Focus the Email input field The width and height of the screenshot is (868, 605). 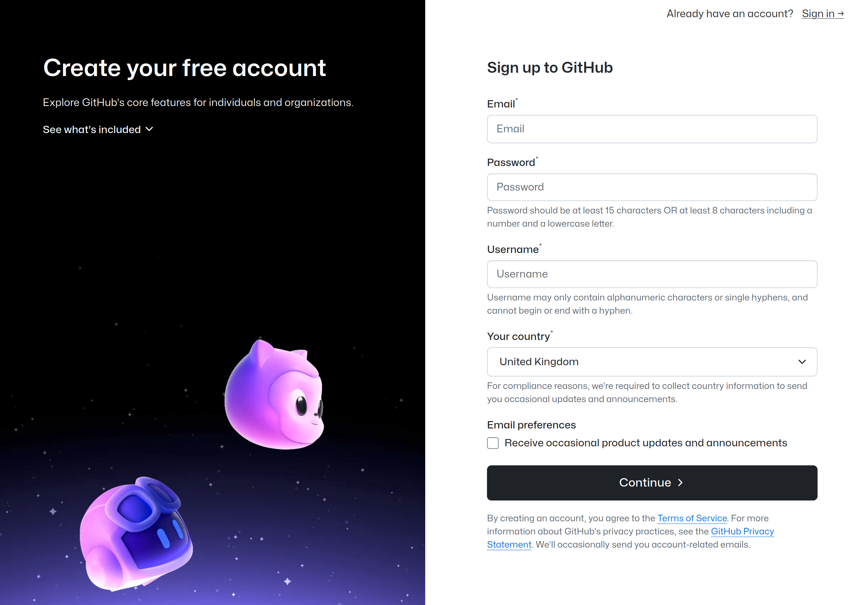[652, 129]
